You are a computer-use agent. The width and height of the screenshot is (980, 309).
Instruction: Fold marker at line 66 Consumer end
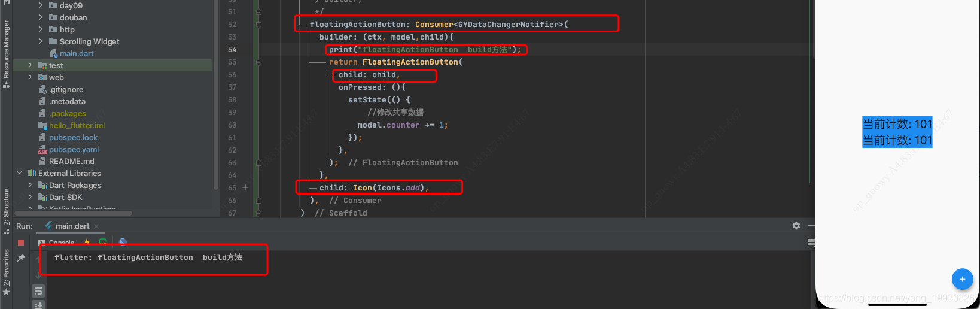click(x=258, y=201)
